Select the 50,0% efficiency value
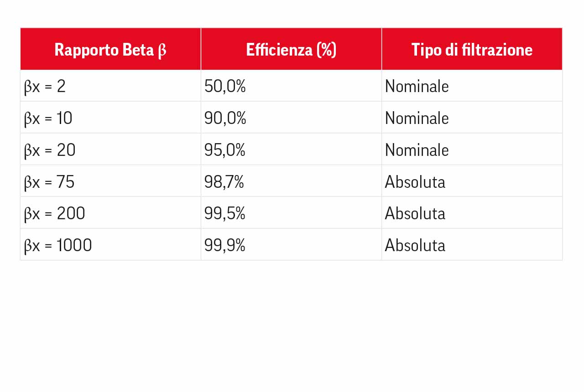This screenshot has height=392, width=584. click(x=225, y=86)
